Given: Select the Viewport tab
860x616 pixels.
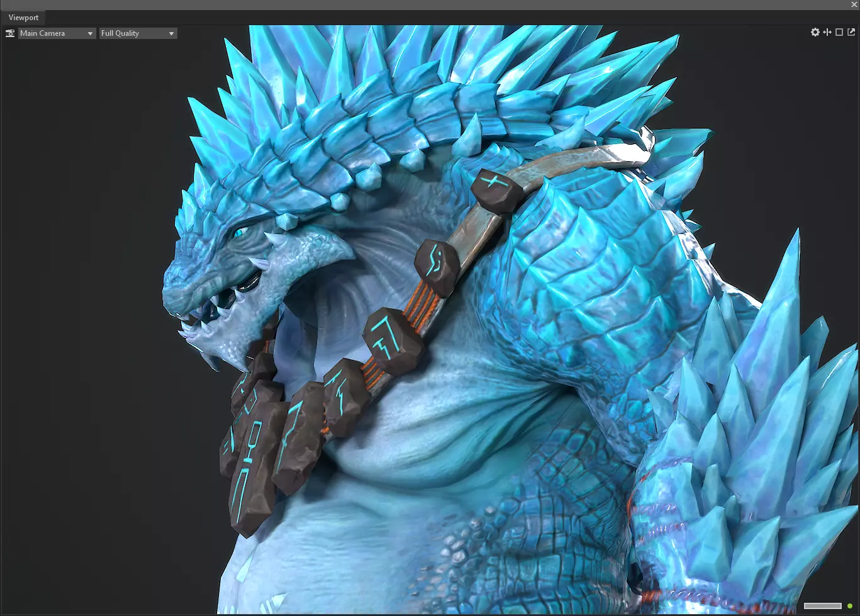Looking at the screenshot, I should coord(23,18).
